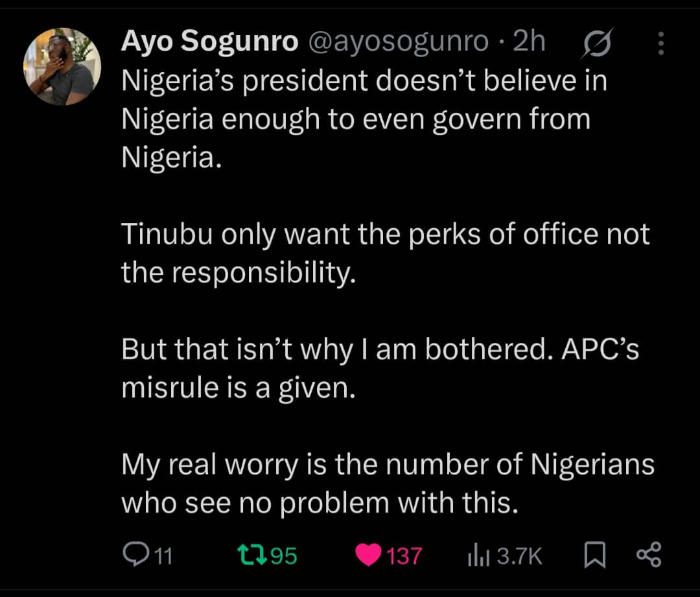Click the like count 137
Screen dimensions: 700x597
[x=404, y=556]
